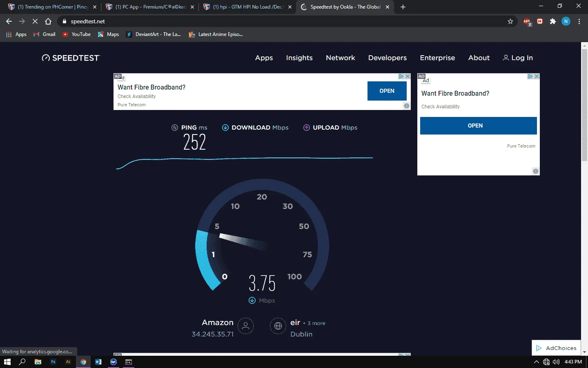
Task: Click Log In
Action: (x=518, y=58)
